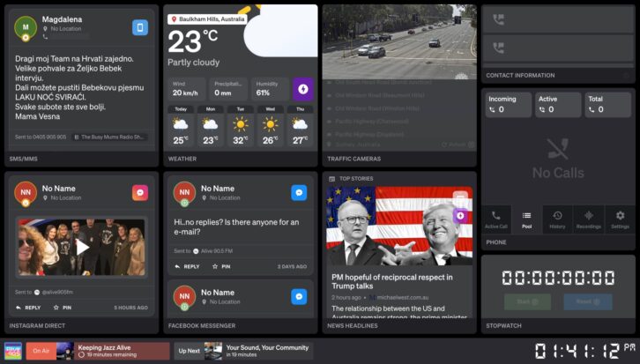The height and width of the screenshot is (364, 640).
Task: Click the Instagram icon on the Instagram Direct message
Action: (x=140, y=192)
